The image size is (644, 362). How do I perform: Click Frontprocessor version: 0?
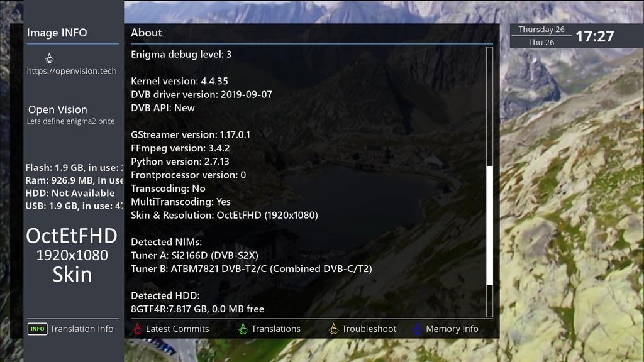coord(188,175)
